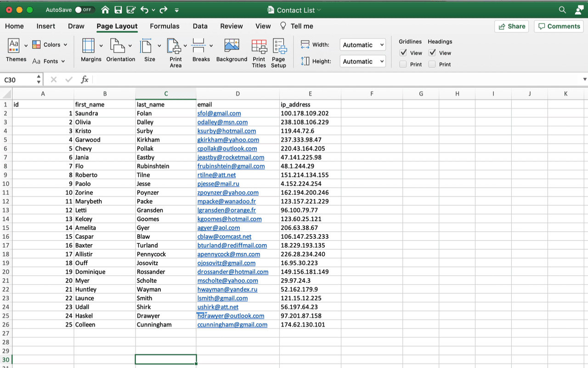Image resolution: width=588 pixels, height=368 pixels.
Task: Click the Share button
Action: [x=512, y=26]
